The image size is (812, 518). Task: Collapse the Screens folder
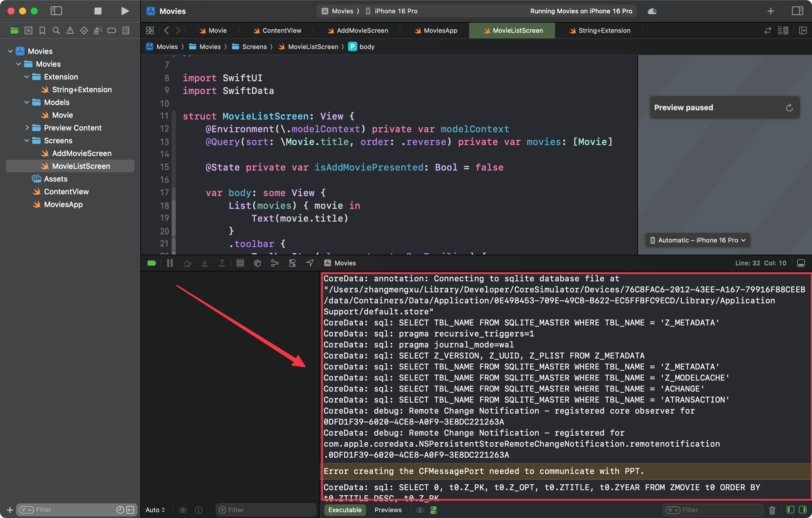click(27, 141)
